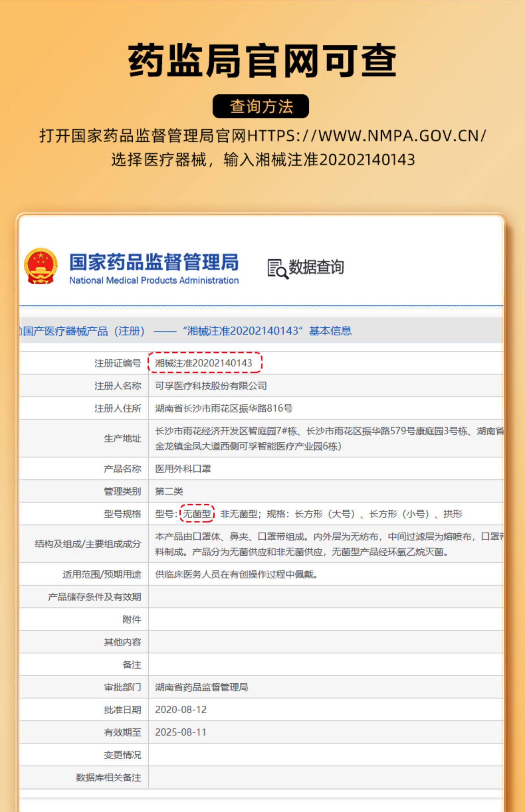Select the 数据库相关备注 label
The image size is (525, 812).
[x=108, y=777]
